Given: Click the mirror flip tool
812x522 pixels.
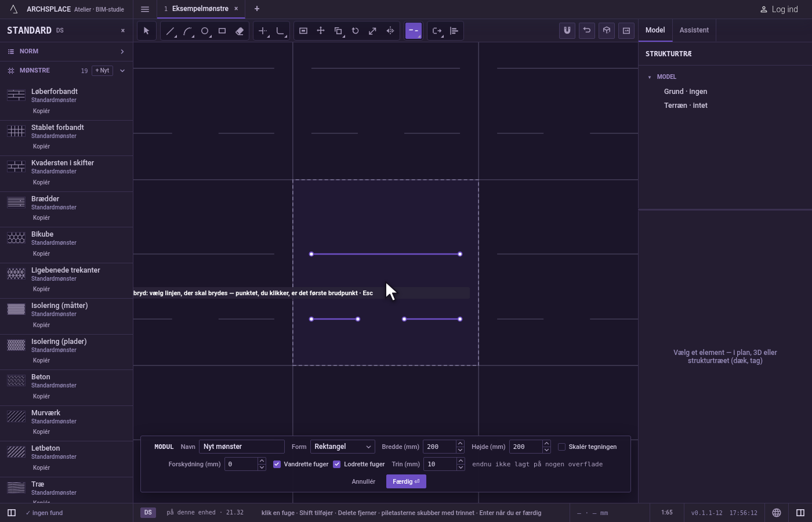Looking at the screenshot, I should 390,31.
